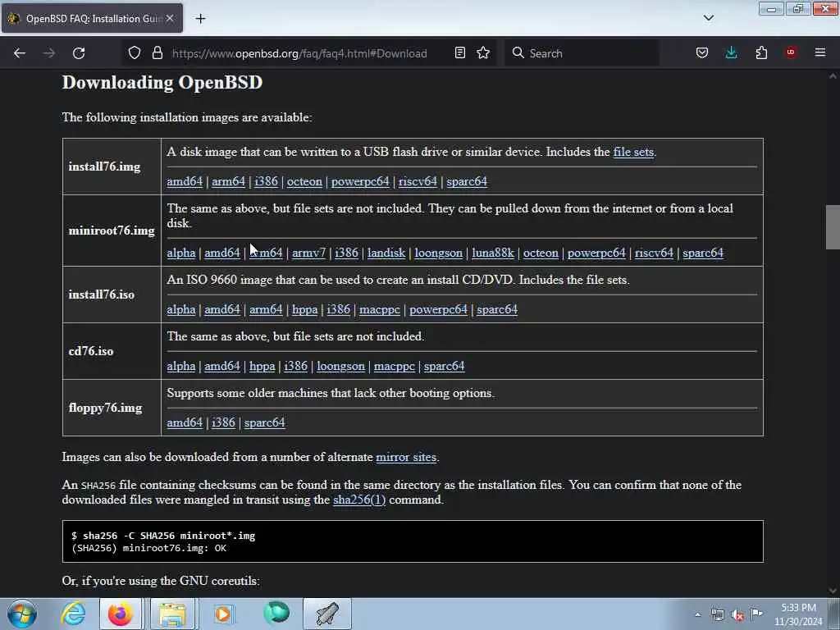Image resolution: width=840 pixels, height=630 pixels.
Task: Download install76.img for octeon
Action: [305, 181]
